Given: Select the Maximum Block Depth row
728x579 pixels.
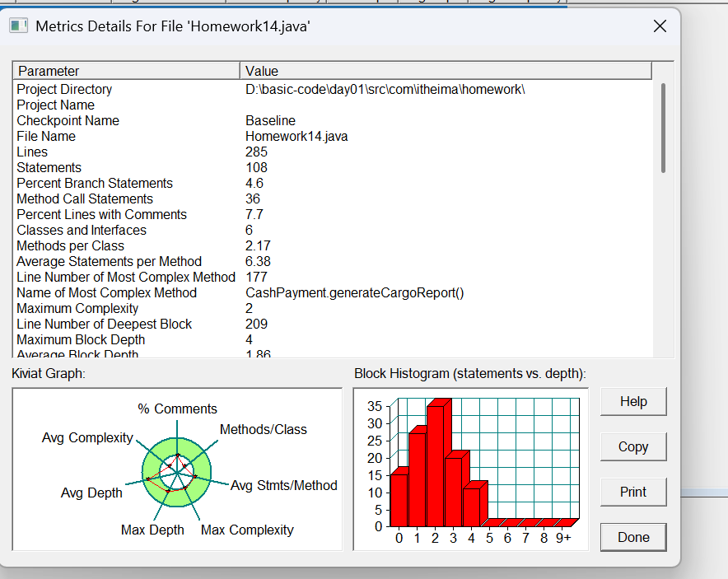Looking at the screenshot, I should (x=333, y=340).
